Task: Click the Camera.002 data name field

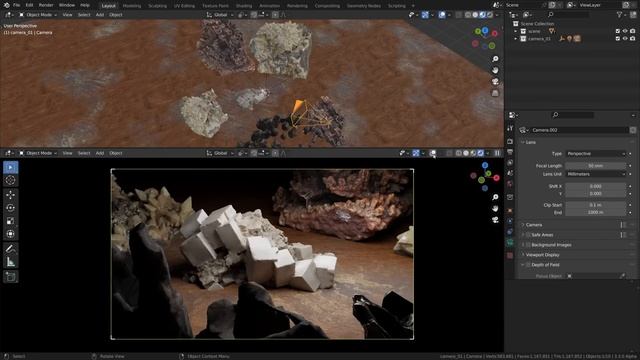Action: click(580, 130)
